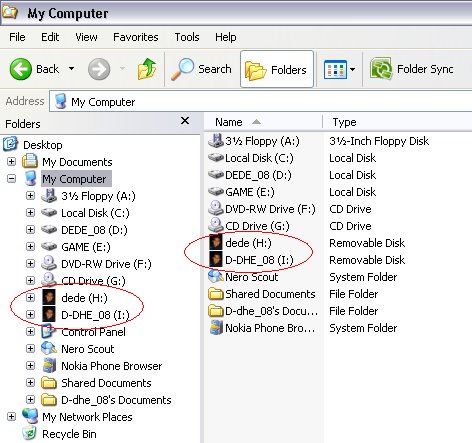Click Control Panel icon in tree
The height and width of the screenshot is (443, 472).
tap(49, 331)
